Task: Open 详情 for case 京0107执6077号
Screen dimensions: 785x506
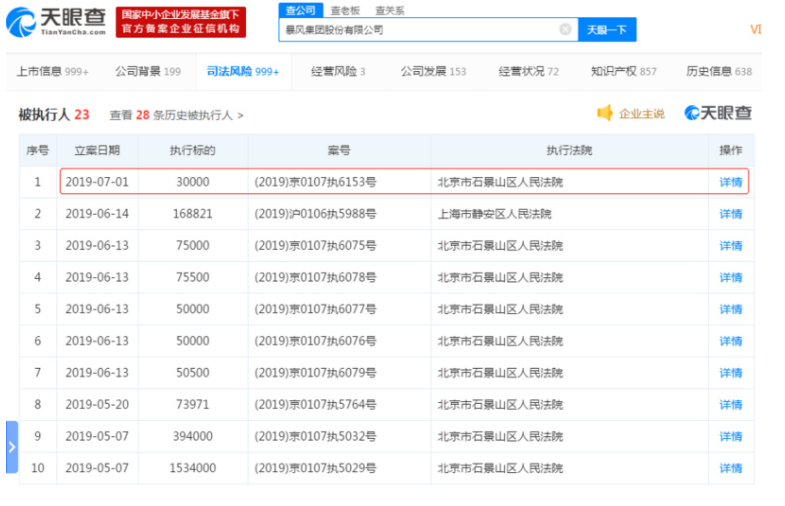Action: pyautogui.click(x=730, y=309)
